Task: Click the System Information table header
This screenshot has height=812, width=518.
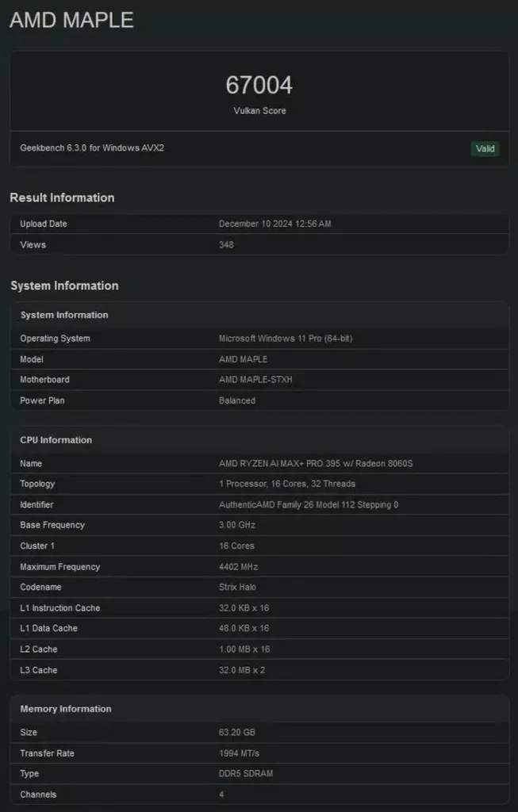Action: pos(64,315)
